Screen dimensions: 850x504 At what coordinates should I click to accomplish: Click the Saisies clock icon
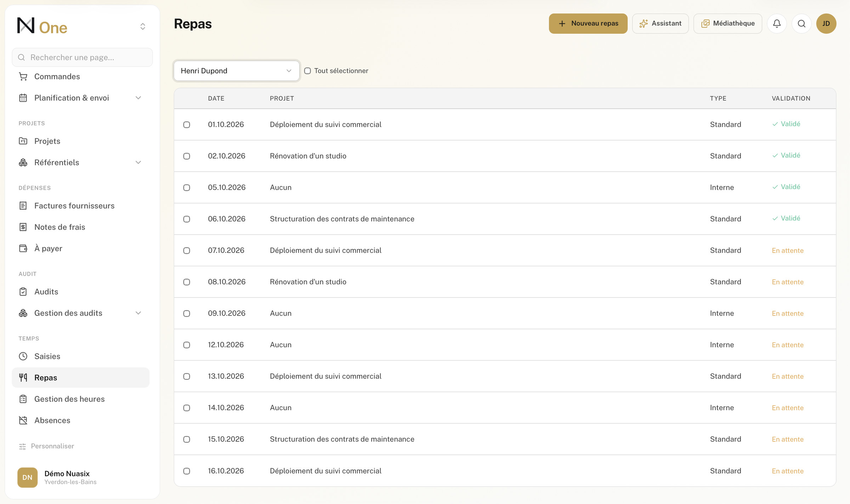point(23,356)
